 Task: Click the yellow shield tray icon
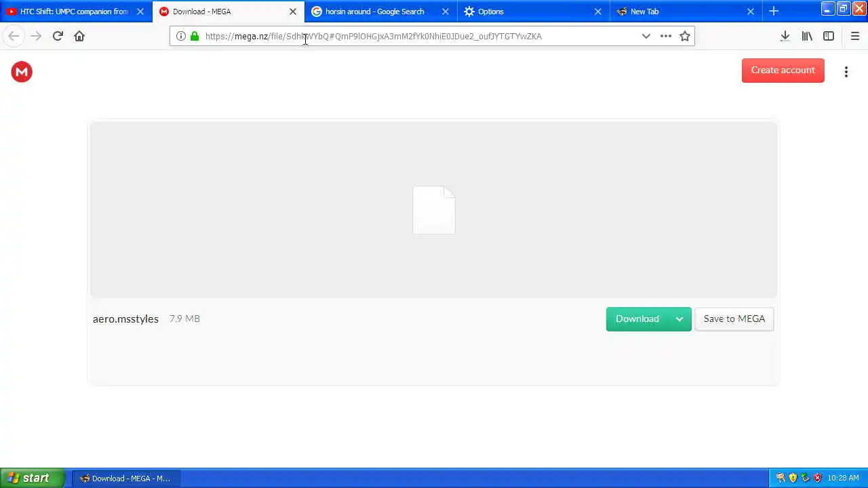[x=793, y=478]
